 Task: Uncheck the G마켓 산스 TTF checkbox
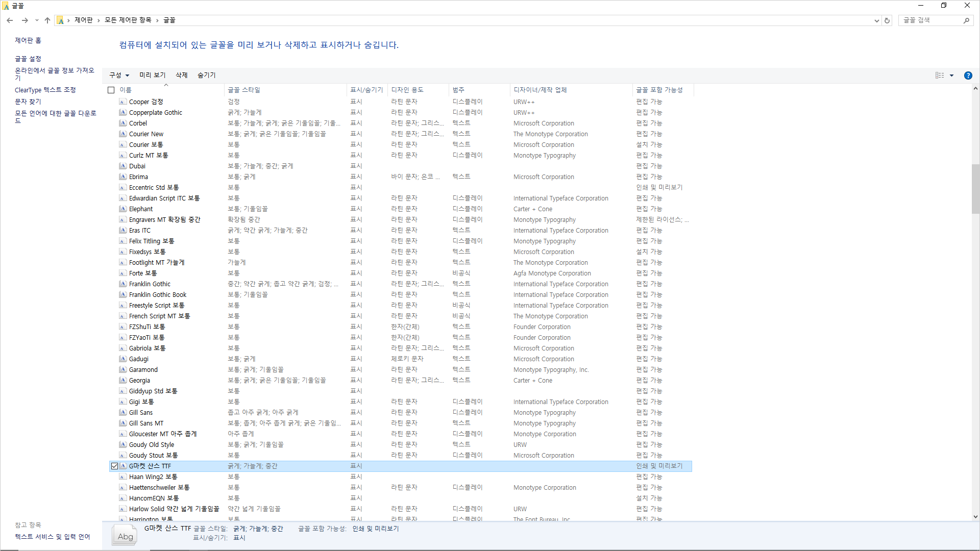click(114, 466)
